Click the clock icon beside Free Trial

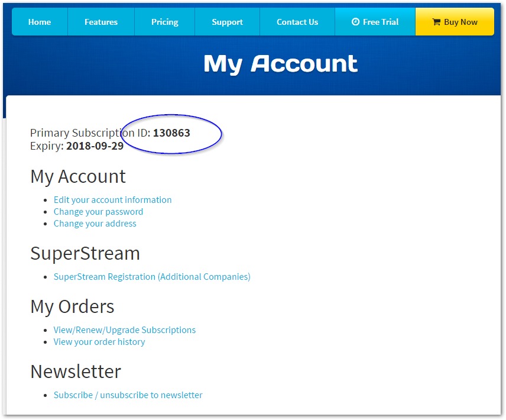[x=355, y=22]
